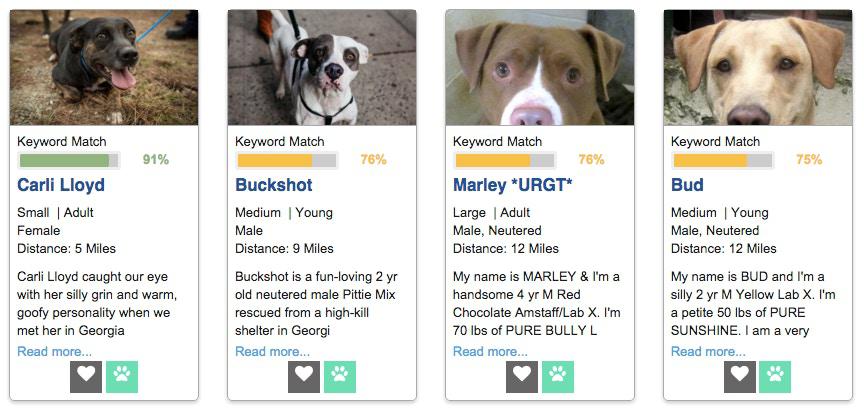Click Carli Lloyd's dog photo
864x414 pixels.
point(104,67)
